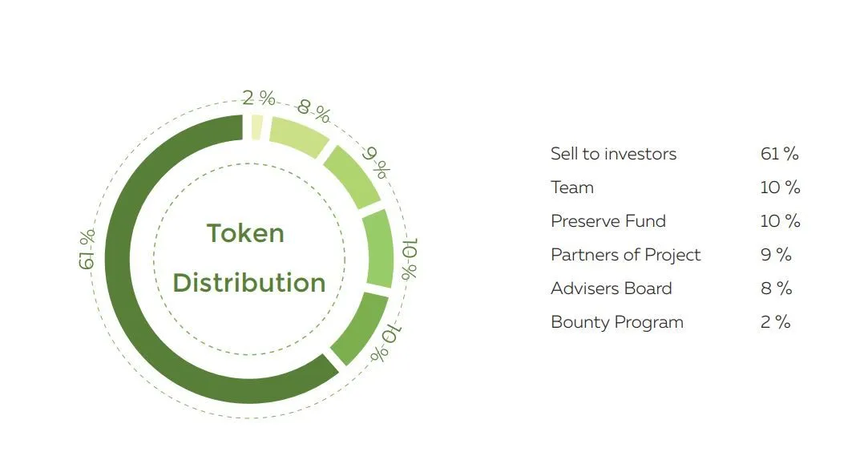Select the 'Advisers Board' legend label
The width and height of the screenshot is (868, 468).
[612, 288]
